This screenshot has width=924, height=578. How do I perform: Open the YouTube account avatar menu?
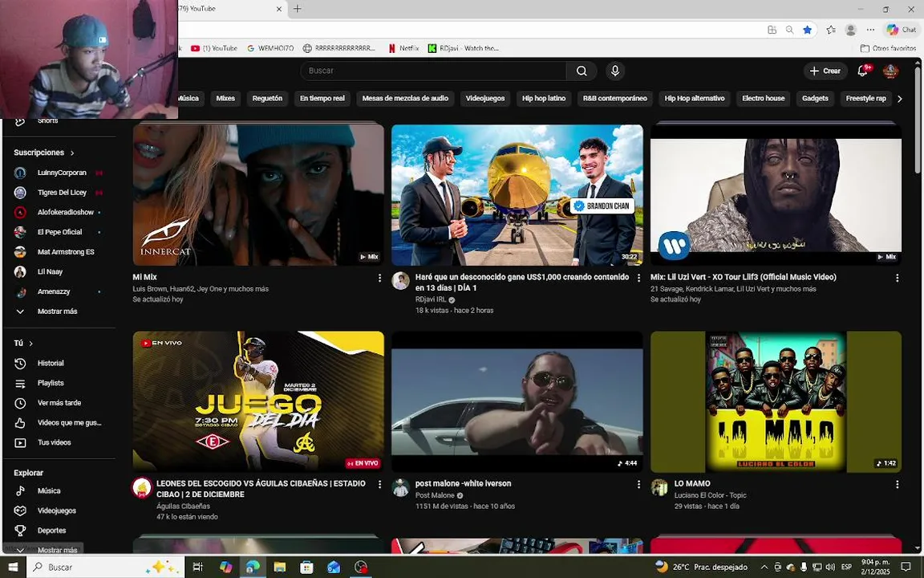[890, 71]
